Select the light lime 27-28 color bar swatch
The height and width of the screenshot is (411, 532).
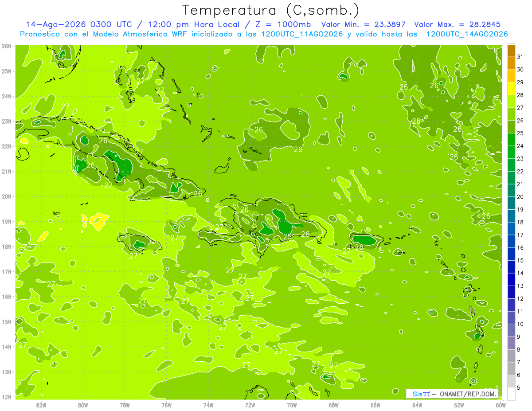click(x=511, y=102)
